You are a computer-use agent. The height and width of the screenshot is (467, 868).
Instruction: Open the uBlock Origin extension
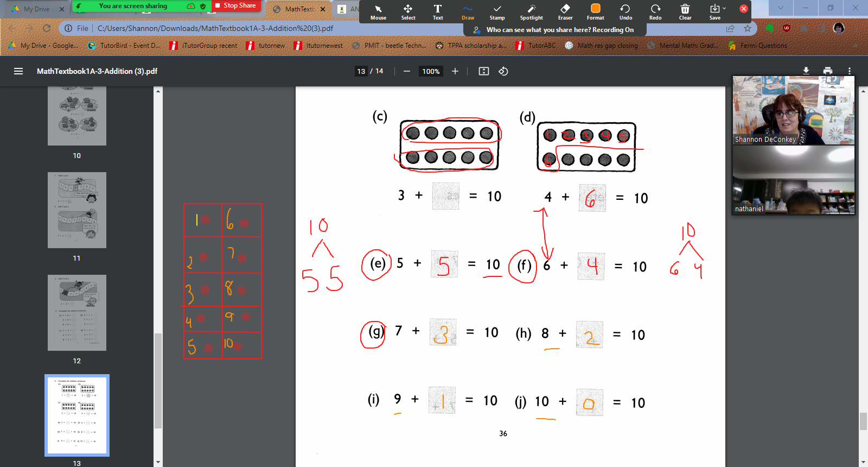(x=787, y=28)
